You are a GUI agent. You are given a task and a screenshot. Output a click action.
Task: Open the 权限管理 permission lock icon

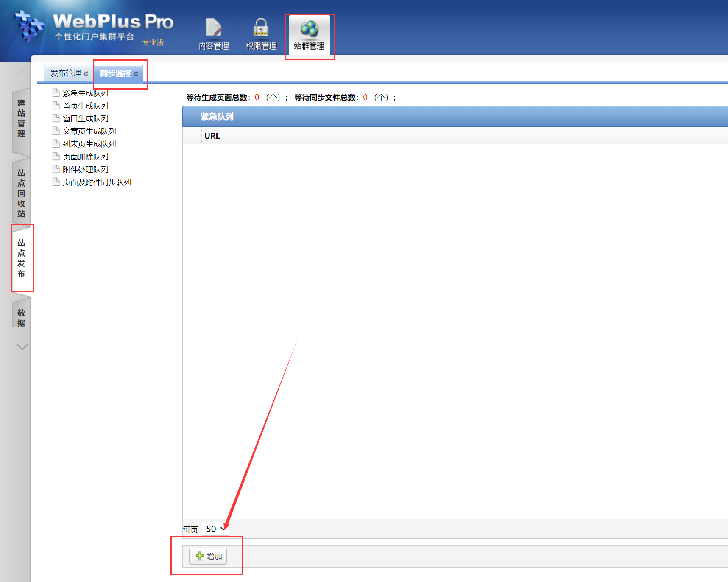pyautogui.click(x=261, y=28)
